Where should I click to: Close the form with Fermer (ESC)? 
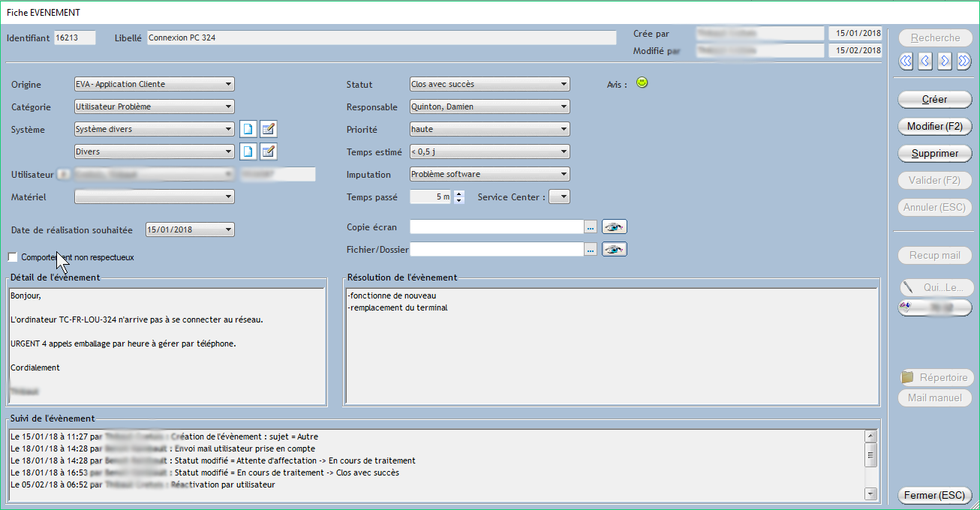pos(934,496)
